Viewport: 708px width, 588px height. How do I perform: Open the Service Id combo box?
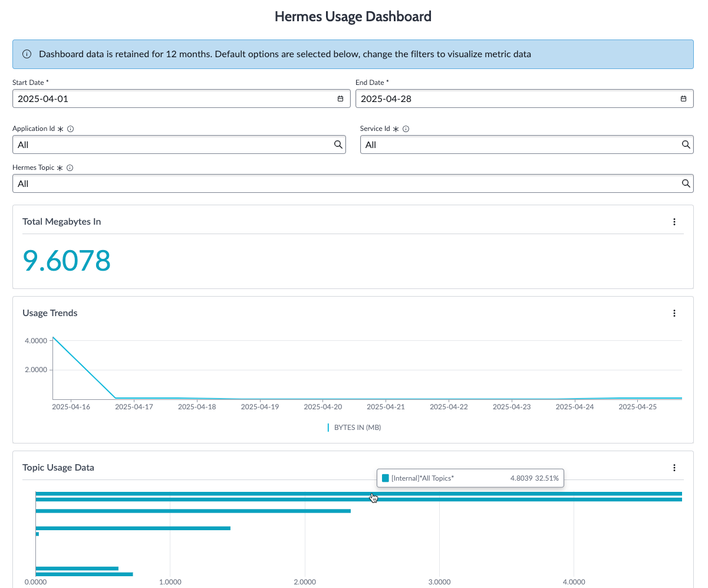pos(527,144)
